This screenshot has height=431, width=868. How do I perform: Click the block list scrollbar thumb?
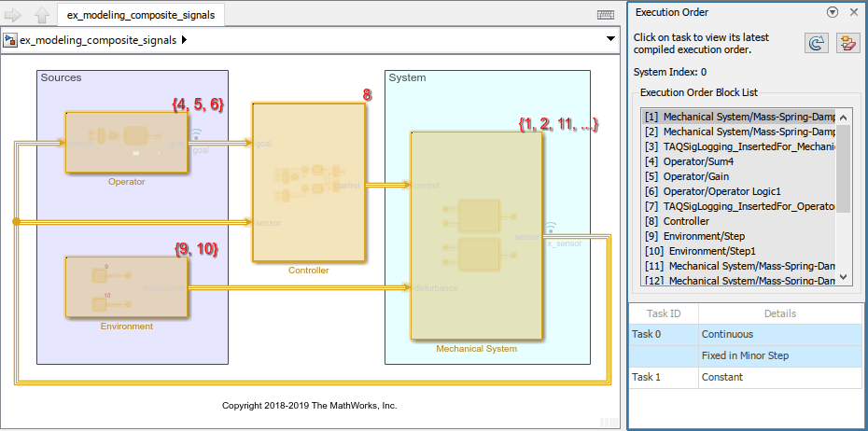(843, 169)
